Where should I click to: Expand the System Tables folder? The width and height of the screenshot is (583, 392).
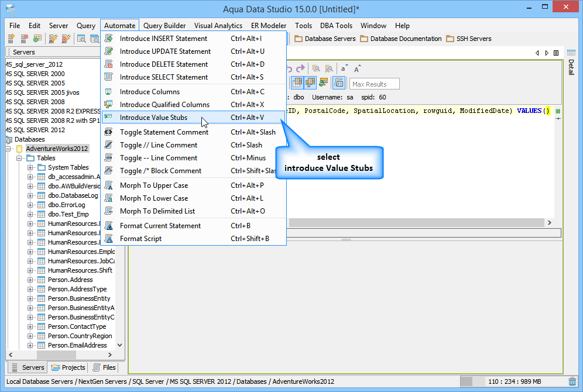[x=30, y=167]
